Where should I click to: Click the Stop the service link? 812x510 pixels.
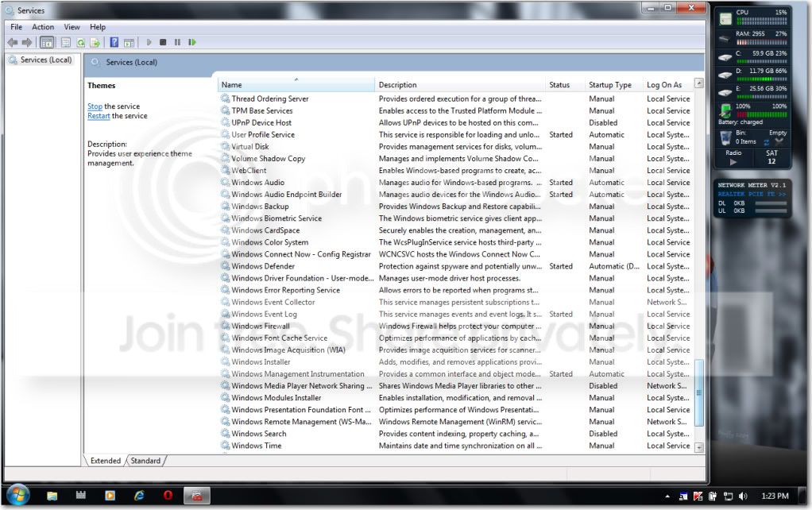coord(95,106)
